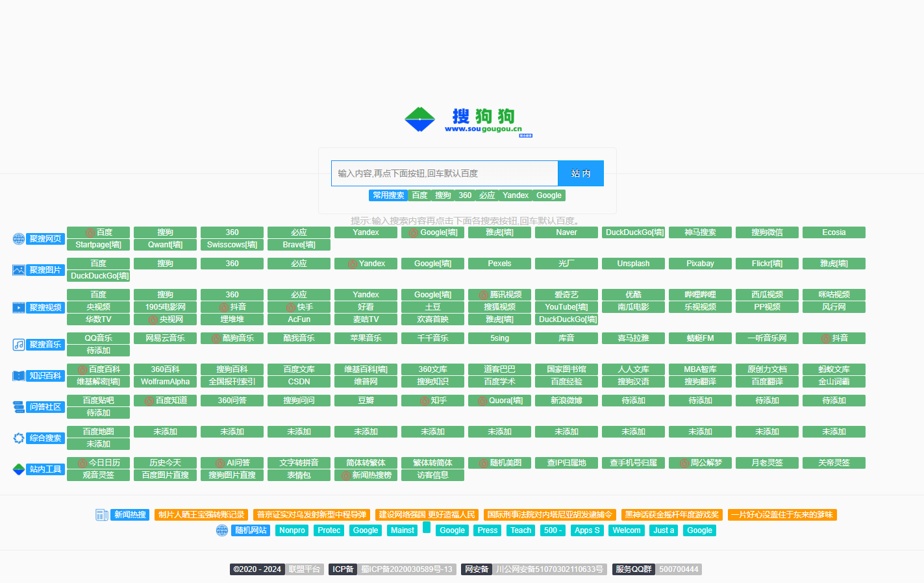Image resolution: width=924 pixels, height=583 pixels.
Task: Click the 新浪微博 link
Action: click(x=566, y=401)
